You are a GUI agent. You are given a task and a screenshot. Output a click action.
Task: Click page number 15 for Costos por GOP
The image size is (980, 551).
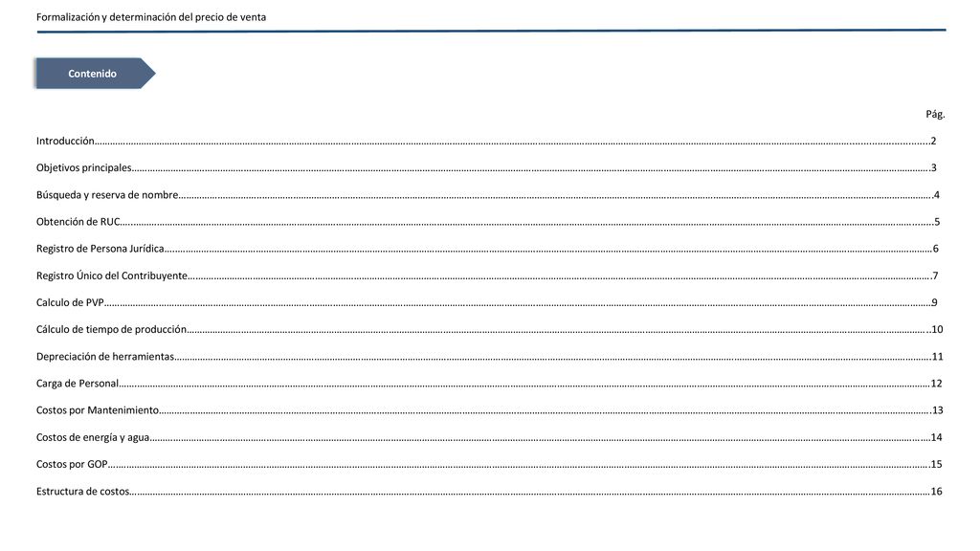(936, 464)
